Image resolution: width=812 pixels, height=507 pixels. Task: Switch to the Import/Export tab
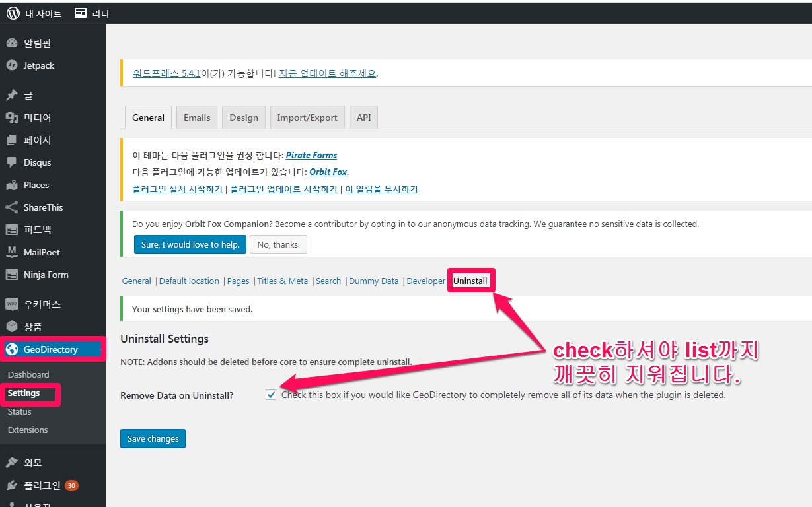307,118
